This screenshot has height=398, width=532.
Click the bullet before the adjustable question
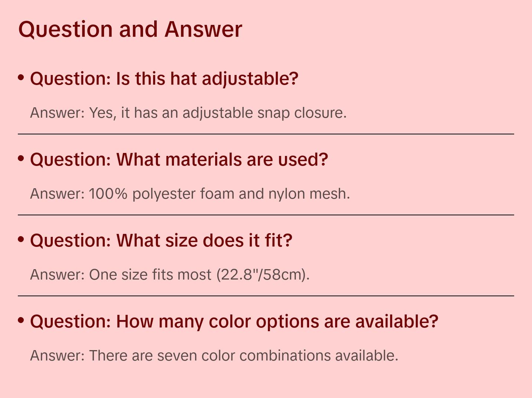pyautogui.click(x=21, y=78)
